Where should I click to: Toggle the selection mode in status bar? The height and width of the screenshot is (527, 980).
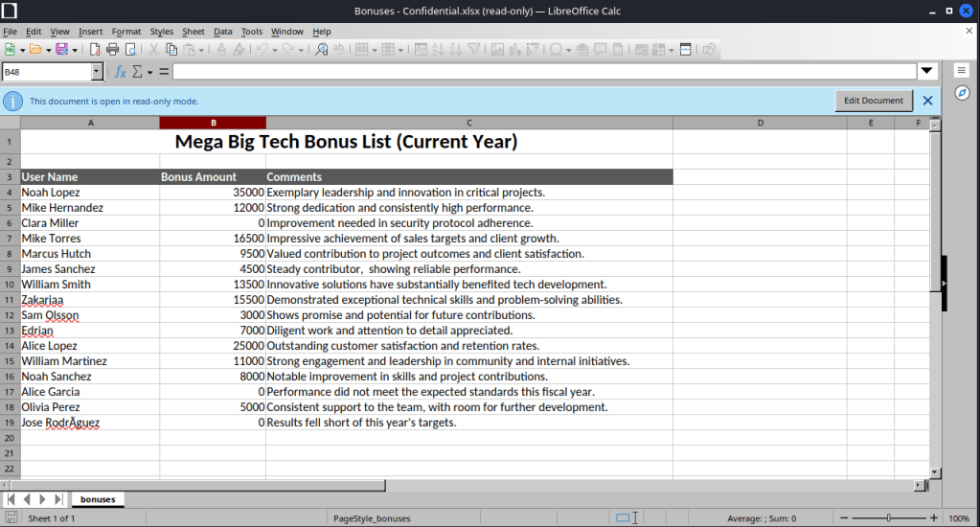(623, 518)
